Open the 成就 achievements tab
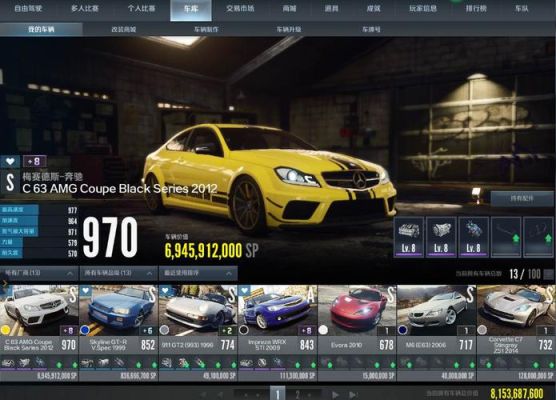Image resolution: width=556 pixels, height=400 pixels. tap(373, 9)
